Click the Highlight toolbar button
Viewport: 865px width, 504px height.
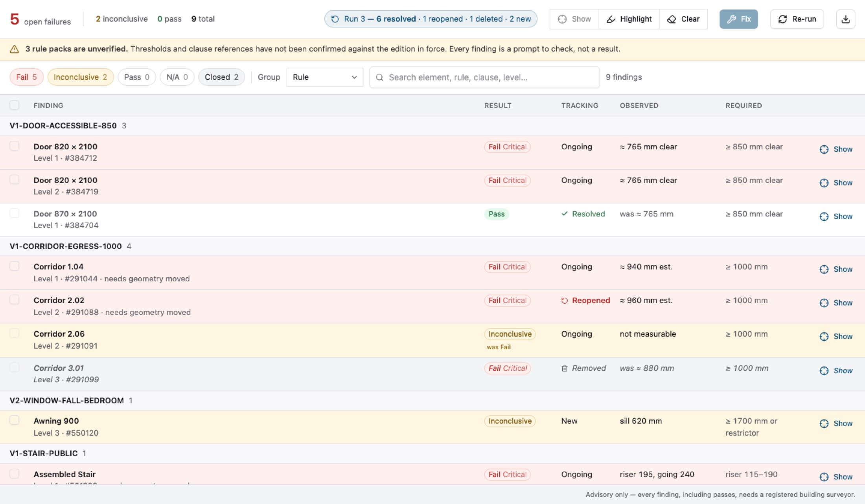(629, 19)
